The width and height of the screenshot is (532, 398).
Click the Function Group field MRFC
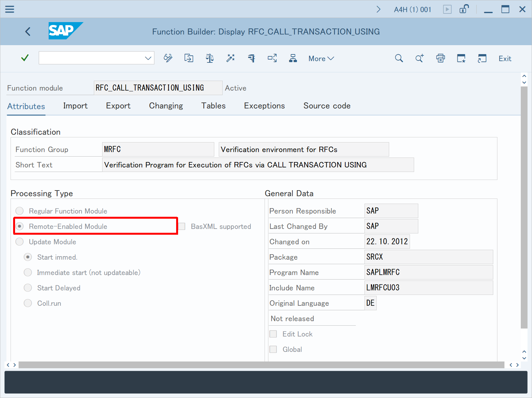(x=158, y=149)
